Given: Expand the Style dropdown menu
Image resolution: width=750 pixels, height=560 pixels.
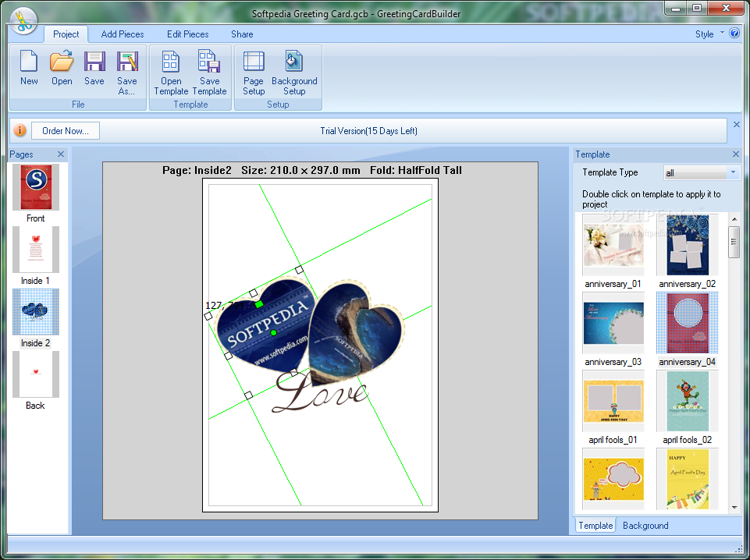Looking at the screenshot, I should (x=709, y=34).
